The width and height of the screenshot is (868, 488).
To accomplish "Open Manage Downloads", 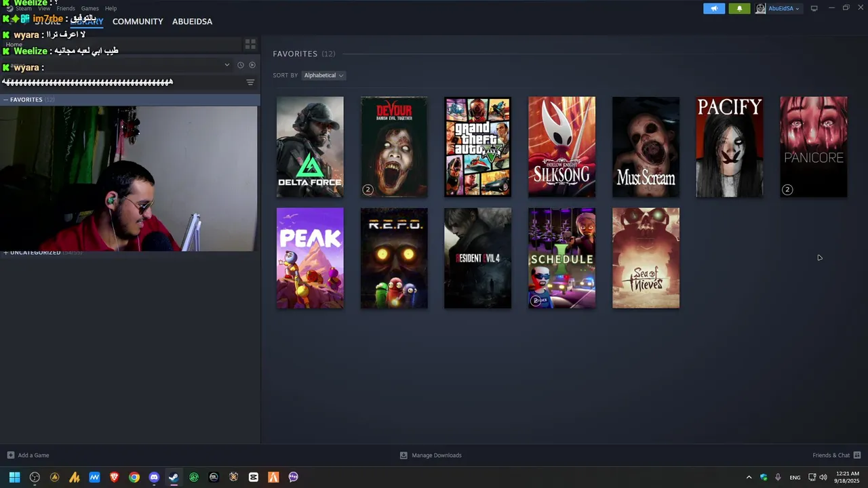I will [x=431, y=455].
